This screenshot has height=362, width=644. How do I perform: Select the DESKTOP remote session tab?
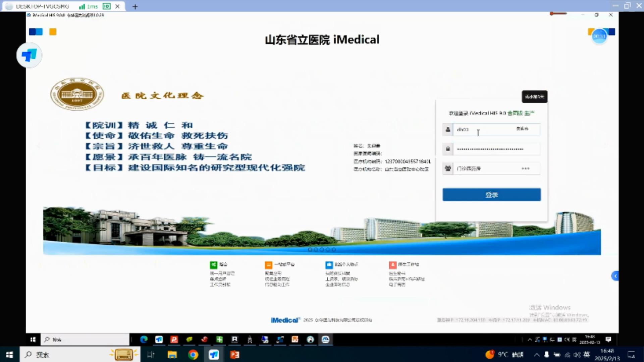[x=63, y=6]
